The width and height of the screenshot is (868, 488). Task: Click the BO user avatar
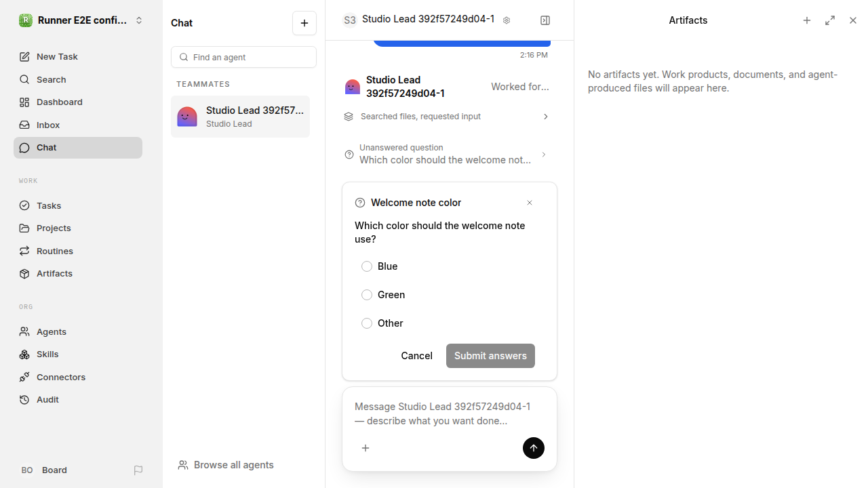pyautogui.click(x=27, y=470)
